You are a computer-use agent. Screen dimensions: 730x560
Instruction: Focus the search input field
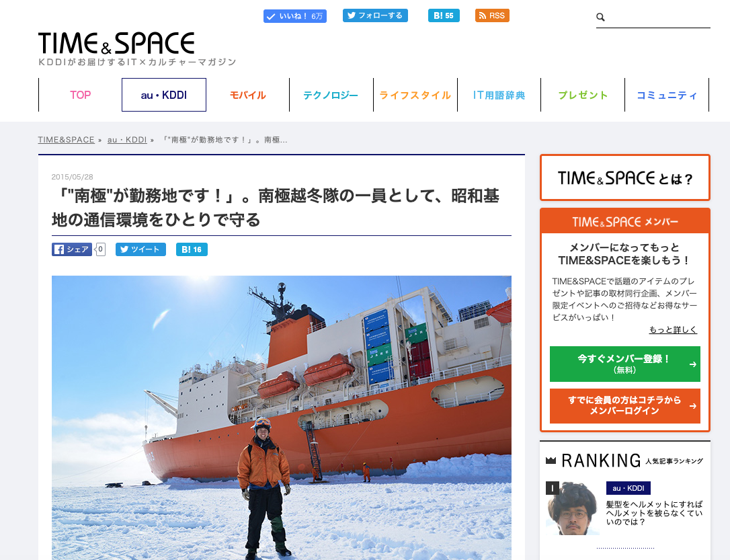(659, 17)
